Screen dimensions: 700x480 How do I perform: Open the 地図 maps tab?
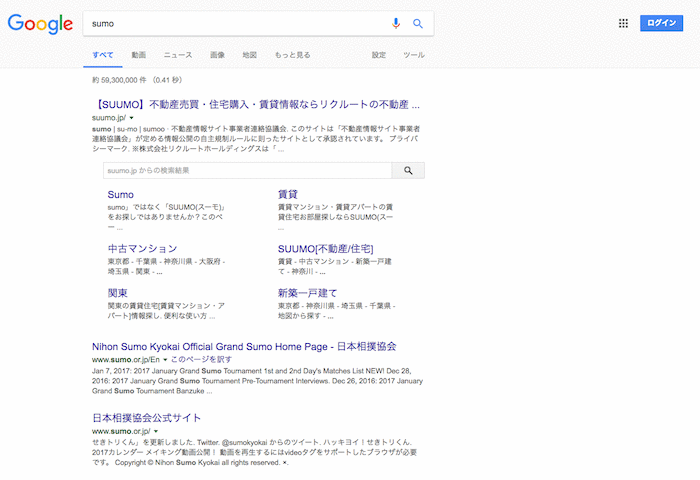tap(250, 55)
